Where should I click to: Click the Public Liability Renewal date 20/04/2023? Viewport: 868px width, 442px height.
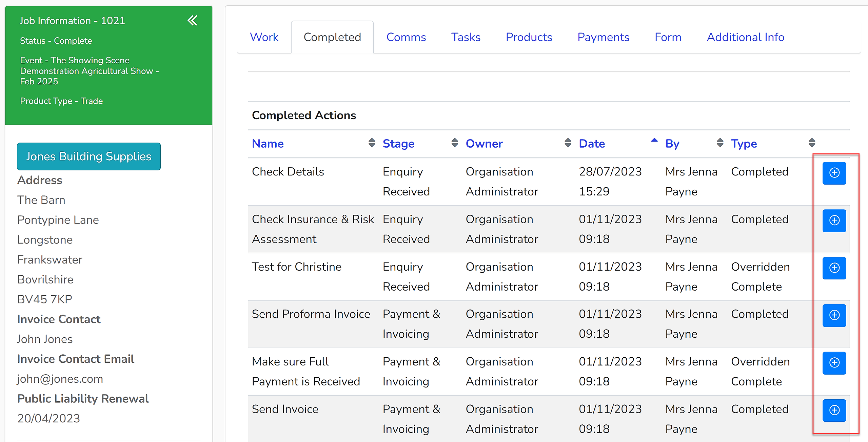coord(48,418)
